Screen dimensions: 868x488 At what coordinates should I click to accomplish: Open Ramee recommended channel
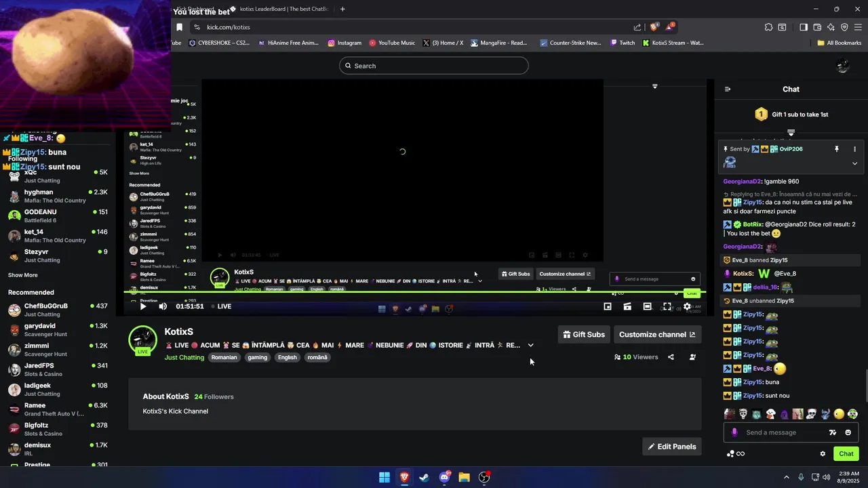tap(58, 409)
